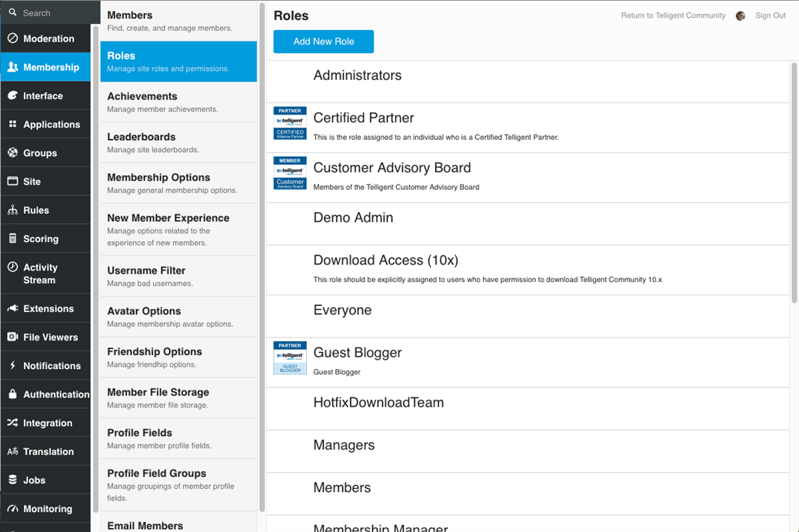Open the Profile Field Groups panel
Screen dimensions: 799x532
click(178, 484)
